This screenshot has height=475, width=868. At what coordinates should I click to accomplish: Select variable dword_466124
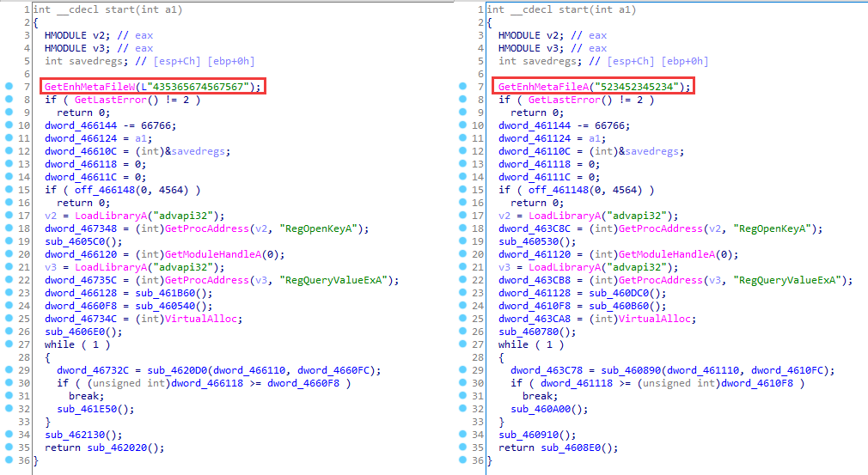[81, 138]
